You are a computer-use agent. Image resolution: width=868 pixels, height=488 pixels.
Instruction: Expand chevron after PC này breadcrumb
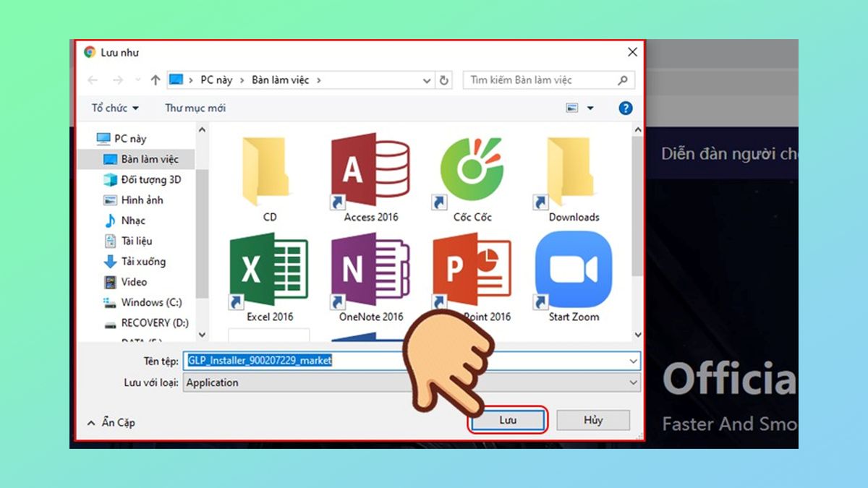point(242,80)
